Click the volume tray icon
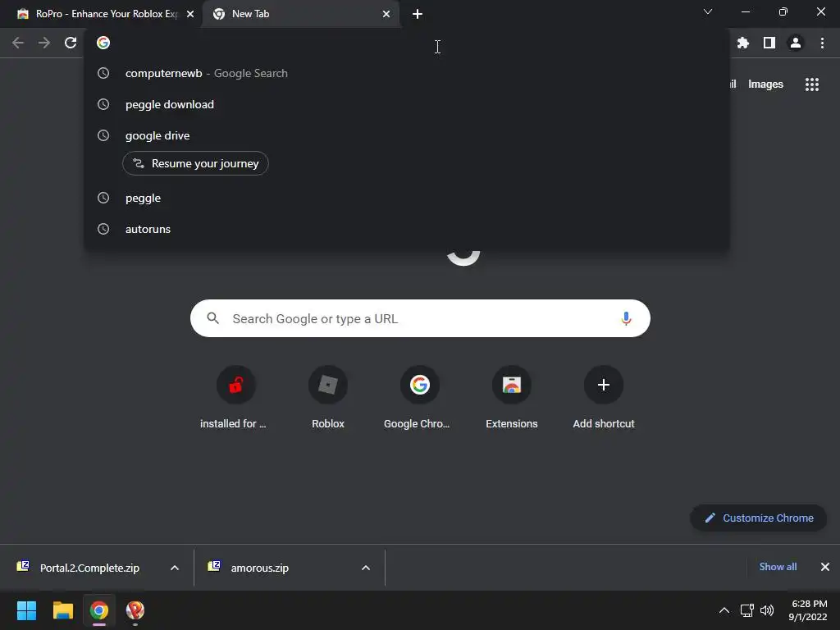 767,610
